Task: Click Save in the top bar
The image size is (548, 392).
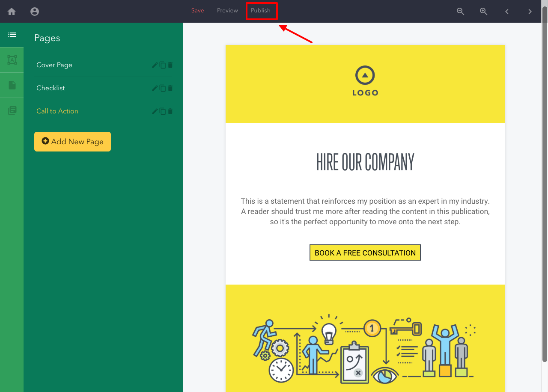Action: (x=198, y=10)
